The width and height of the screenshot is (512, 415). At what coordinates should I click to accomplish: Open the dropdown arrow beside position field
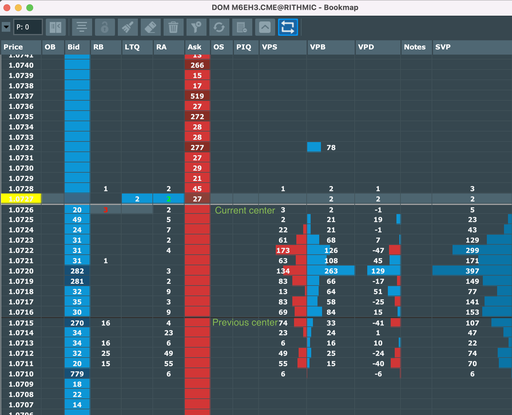coord(6,27)
